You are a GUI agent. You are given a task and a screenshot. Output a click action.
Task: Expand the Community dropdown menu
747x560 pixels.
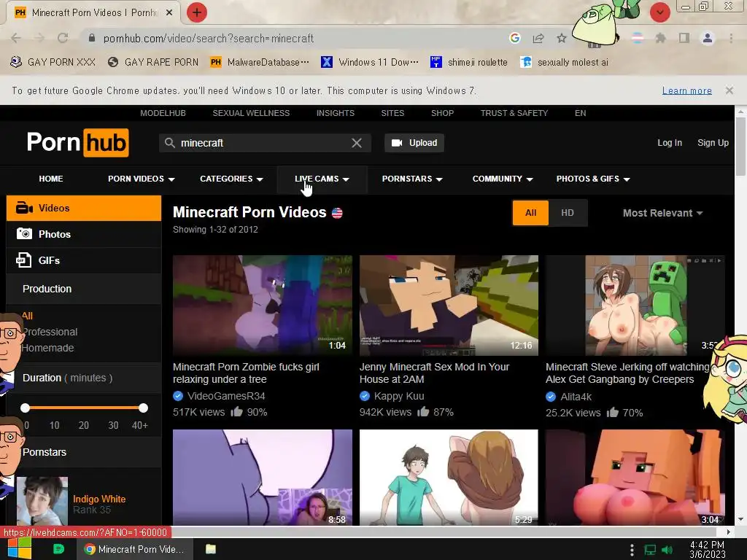click(x=503, y=179)
